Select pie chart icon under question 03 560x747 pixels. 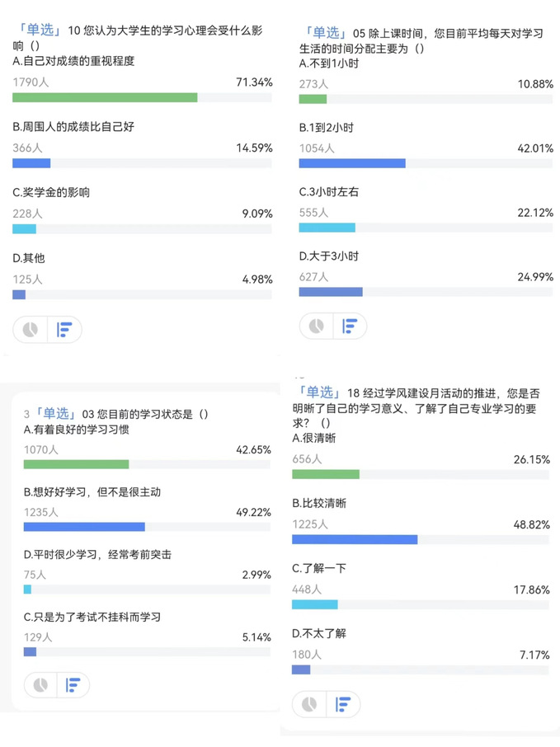[x=40, y=685]
